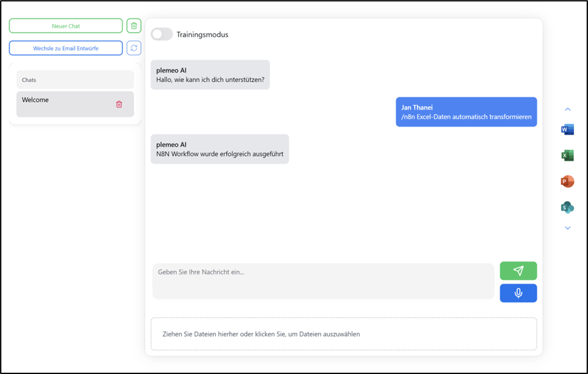Open the PowerPoint app icon
The height and width of the screenshot is (374, 588).
[x=567, y=182]
